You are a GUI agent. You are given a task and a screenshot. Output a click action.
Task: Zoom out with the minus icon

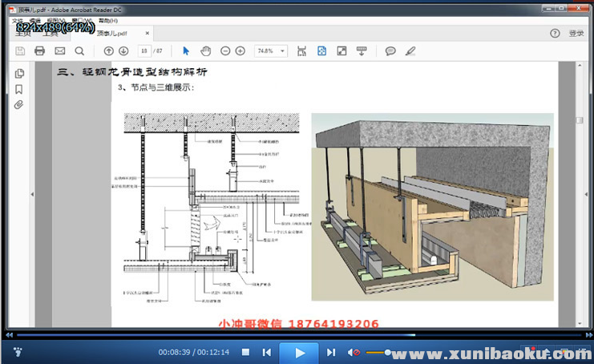click(x=224, y=51)
